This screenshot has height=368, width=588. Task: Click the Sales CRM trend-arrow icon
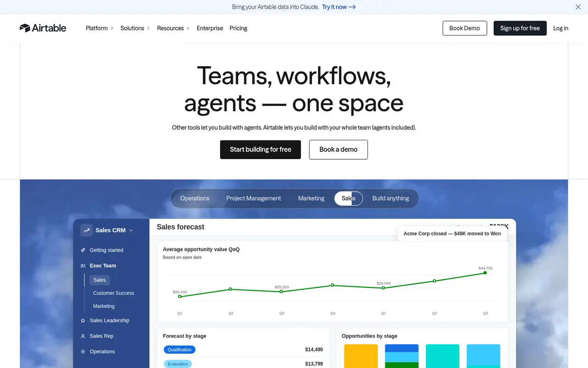click(86, 230)
